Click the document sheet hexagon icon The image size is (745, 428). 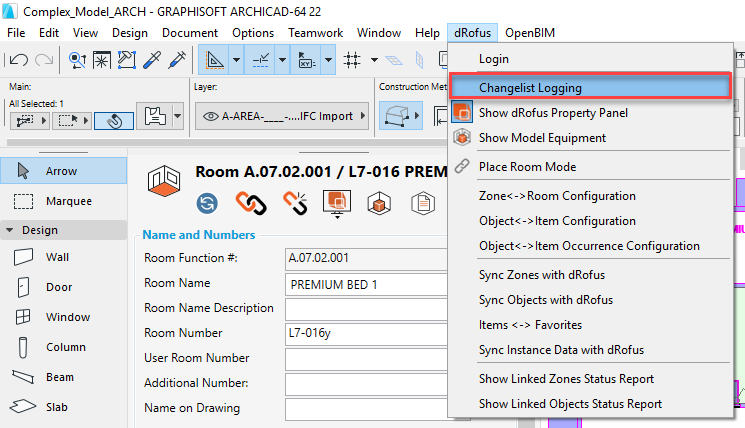click(424, 203)
